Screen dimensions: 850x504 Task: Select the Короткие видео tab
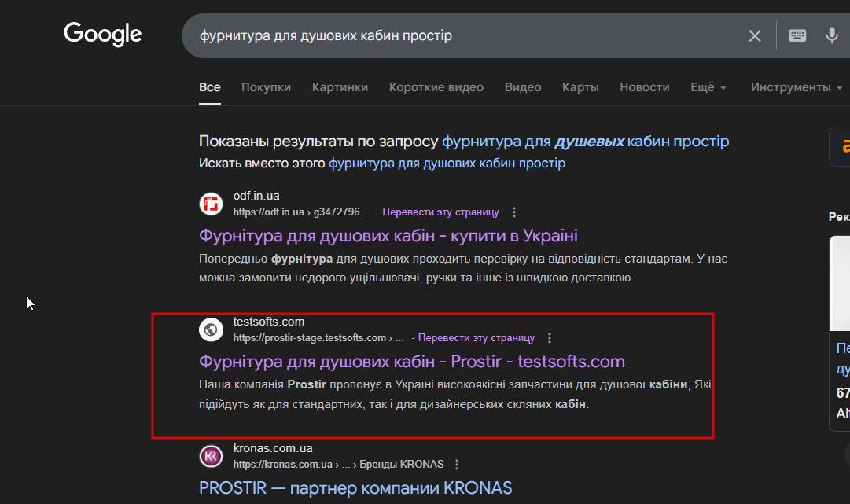click(436, 87)
